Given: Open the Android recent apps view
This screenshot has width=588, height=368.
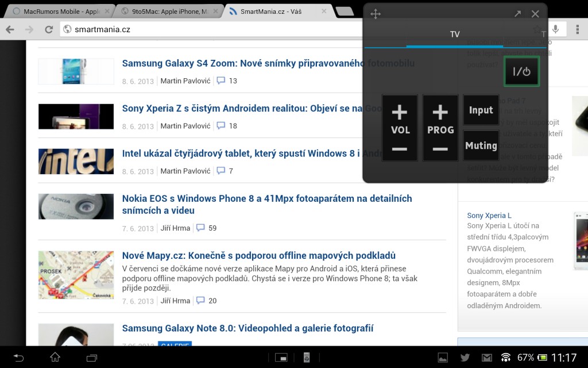Looking at the screenshot, I should click(92, 358).
